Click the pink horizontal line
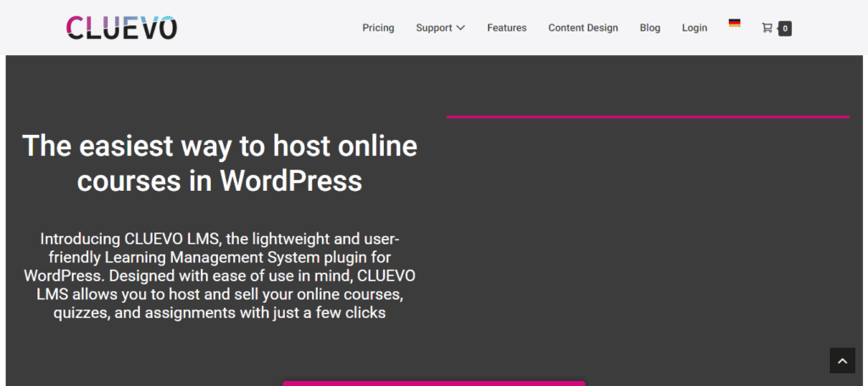This screenshot has height=386, width=868. [x=648, y=116]
